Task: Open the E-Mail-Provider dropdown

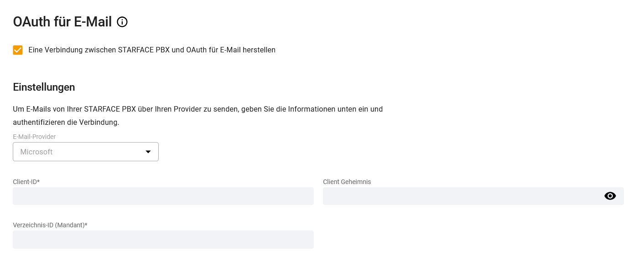Action: pyautogui.click(x=86, y=152)
